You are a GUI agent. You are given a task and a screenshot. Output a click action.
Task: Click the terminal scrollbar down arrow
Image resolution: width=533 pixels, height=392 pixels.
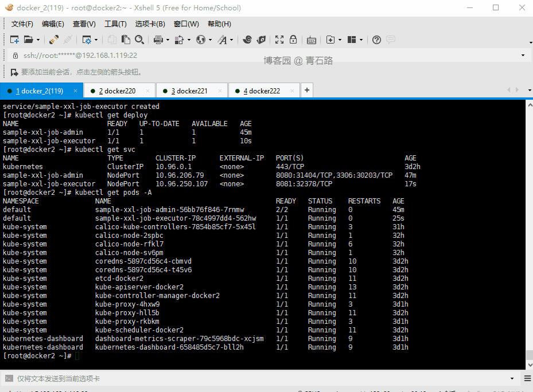click(530, 365)
